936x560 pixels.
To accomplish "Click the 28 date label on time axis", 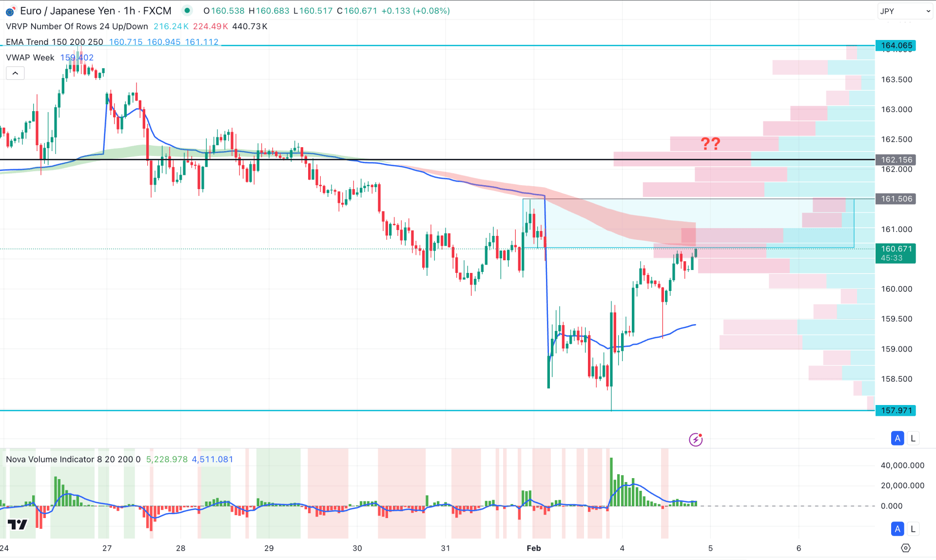I will (181, 548).
